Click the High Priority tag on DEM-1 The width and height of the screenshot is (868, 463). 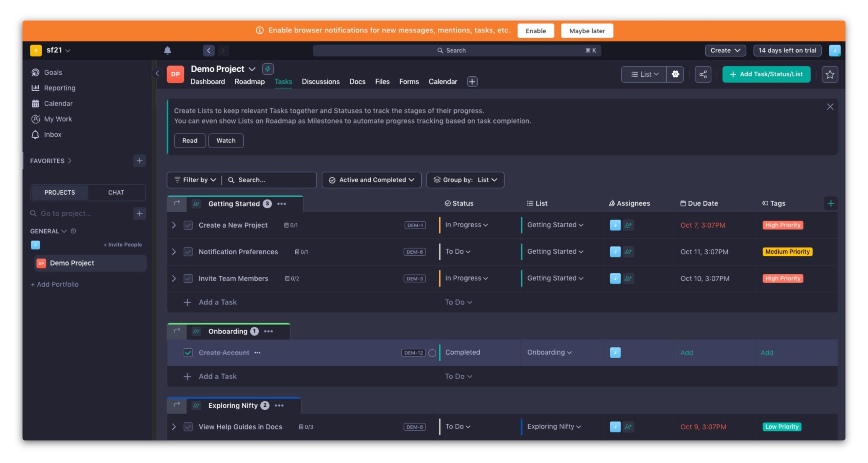782,225
